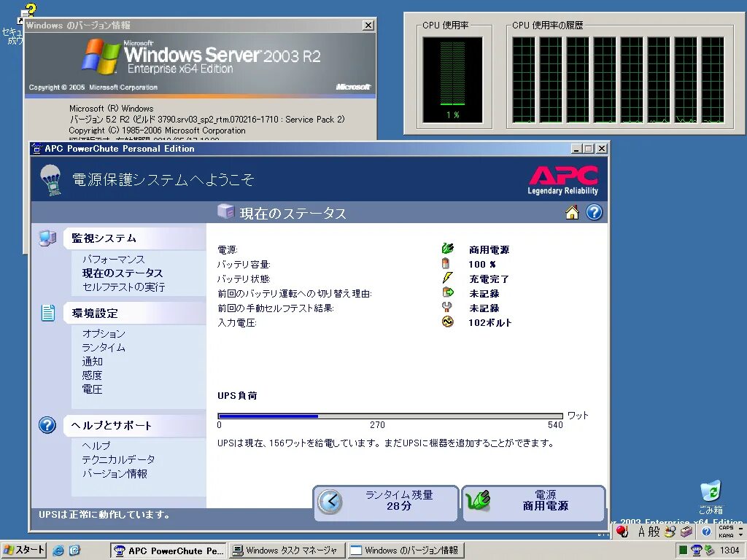Click the Windows Server 2003 R2 banner logo
The height and width of the screenshot is (560, 747).
click(x=201, y=57)
